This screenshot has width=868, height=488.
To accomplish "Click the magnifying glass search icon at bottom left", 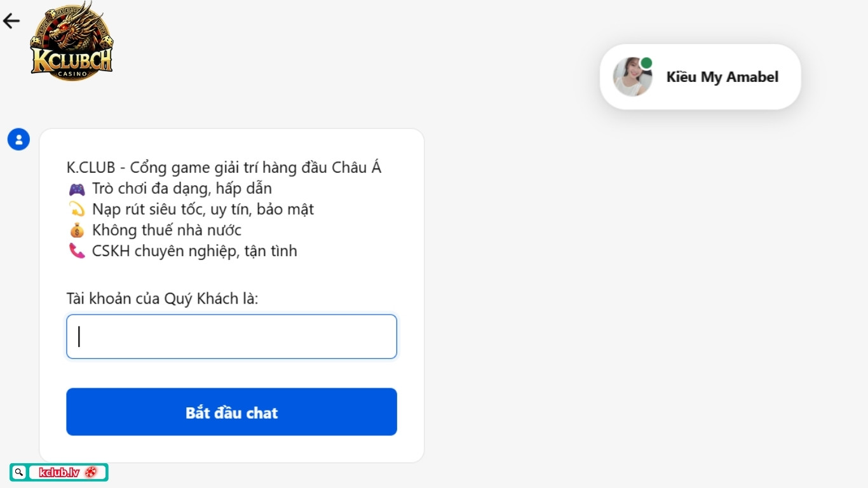I will coord(18,472).
